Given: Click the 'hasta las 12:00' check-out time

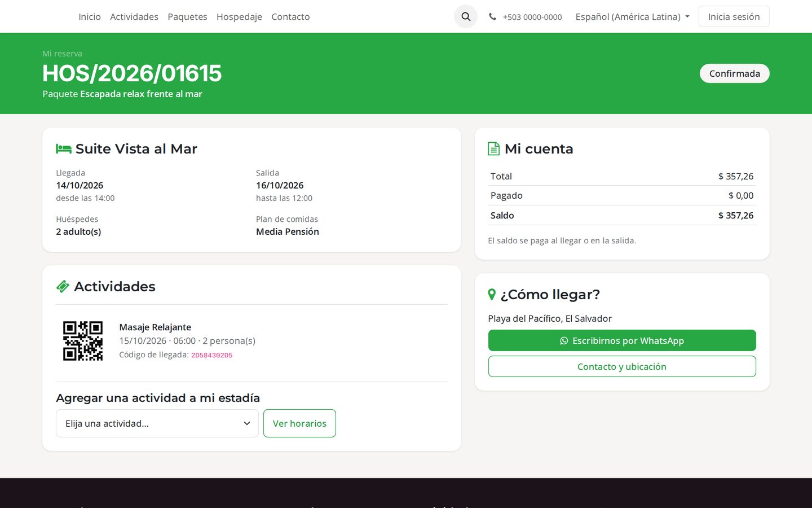Looking at the screenshot, I should click(x=284, y=198).
